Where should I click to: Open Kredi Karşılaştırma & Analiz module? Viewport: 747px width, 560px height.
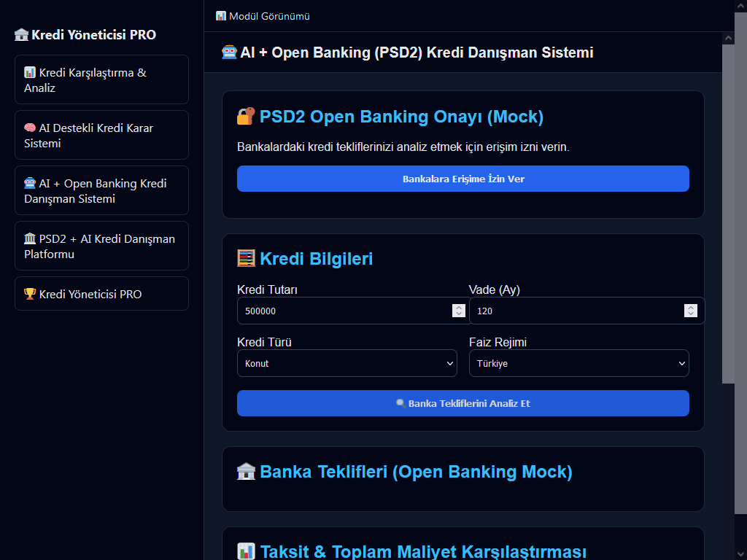point(101,80)
